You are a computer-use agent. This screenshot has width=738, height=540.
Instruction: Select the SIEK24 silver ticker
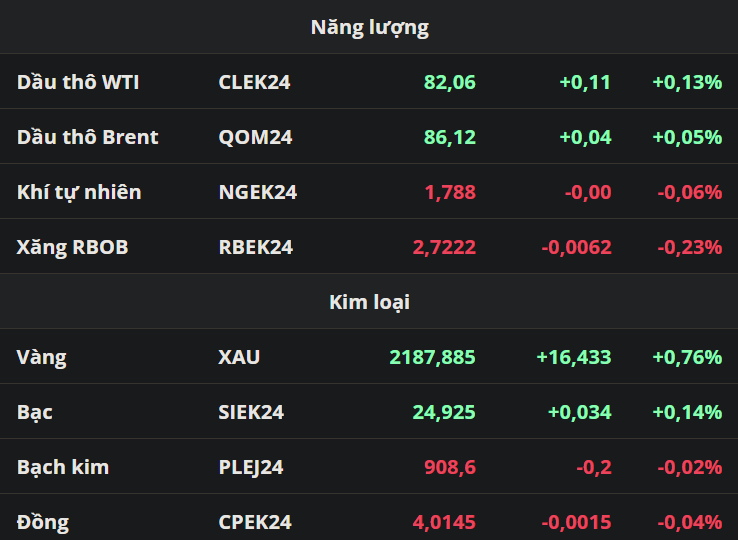[251, 412]
